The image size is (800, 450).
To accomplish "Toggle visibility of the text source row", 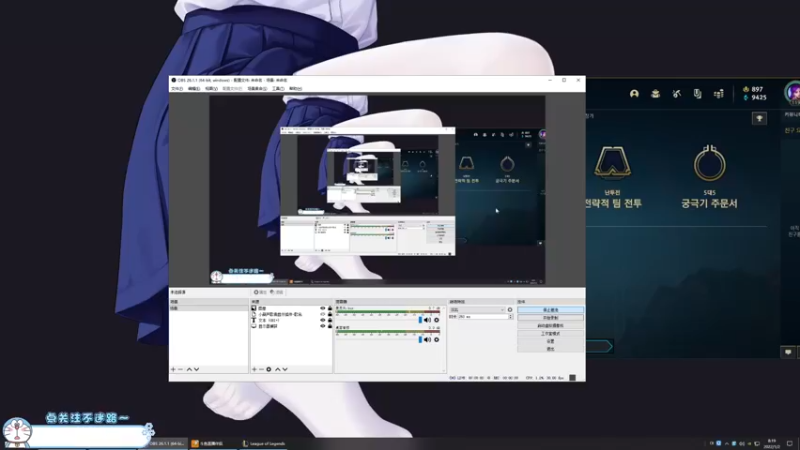I will [x=322, y=320].
